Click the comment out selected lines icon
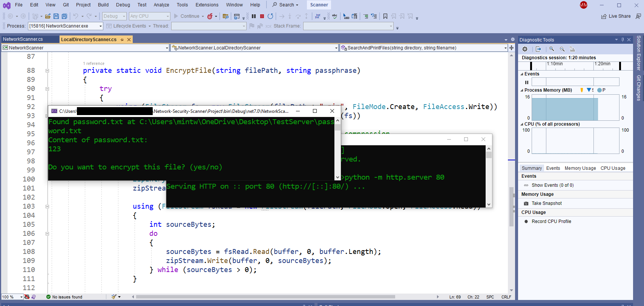The image size is (644, 306). pyautogui.click(x=366, y=16)
